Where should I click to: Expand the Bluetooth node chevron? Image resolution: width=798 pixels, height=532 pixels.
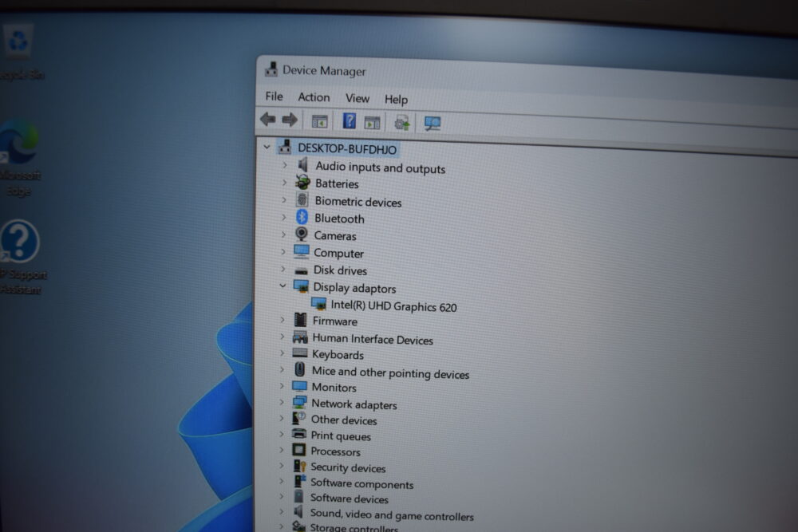pyautogui.click(x=284, y=217)
